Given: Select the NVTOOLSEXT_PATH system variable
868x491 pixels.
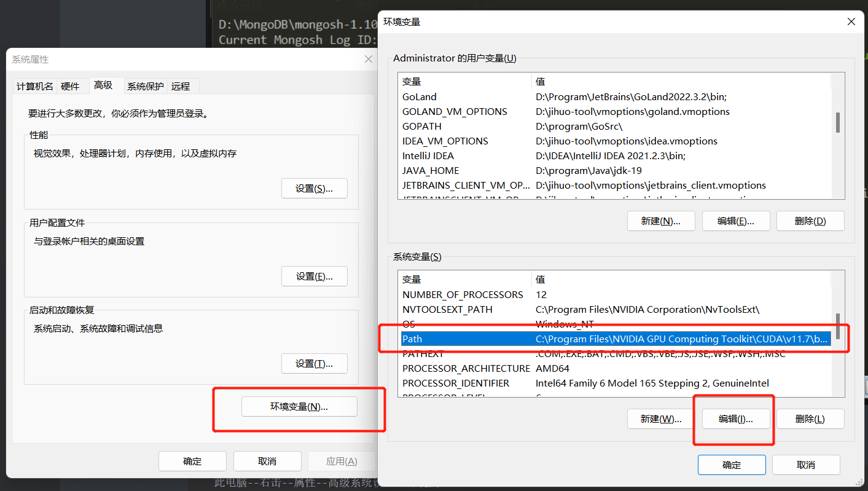Looking at the screenshot, I should point(616,310).
